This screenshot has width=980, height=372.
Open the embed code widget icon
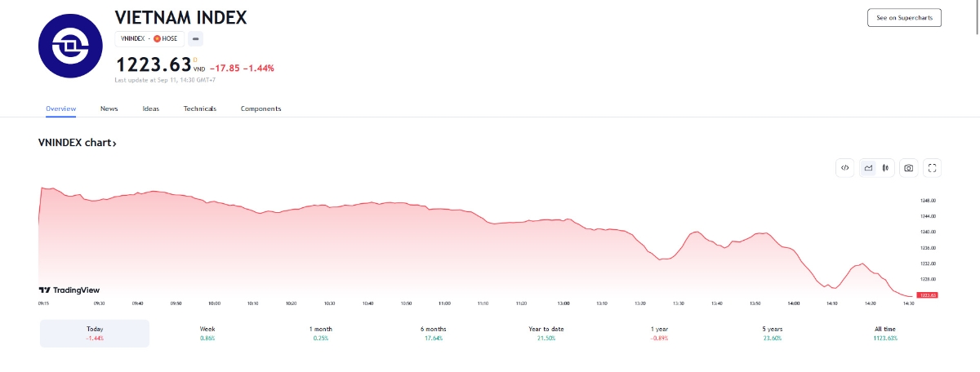(x=845, y=168)
